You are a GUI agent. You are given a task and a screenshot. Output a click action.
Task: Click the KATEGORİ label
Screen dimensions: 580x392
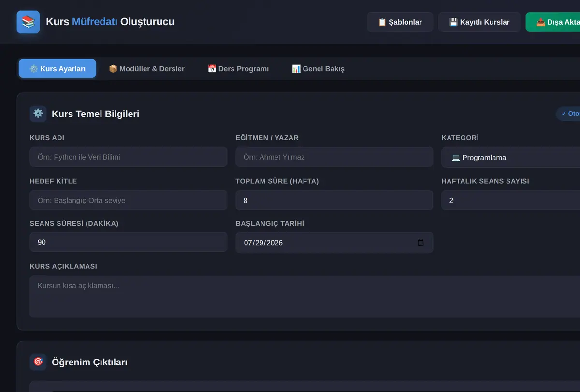460,138
